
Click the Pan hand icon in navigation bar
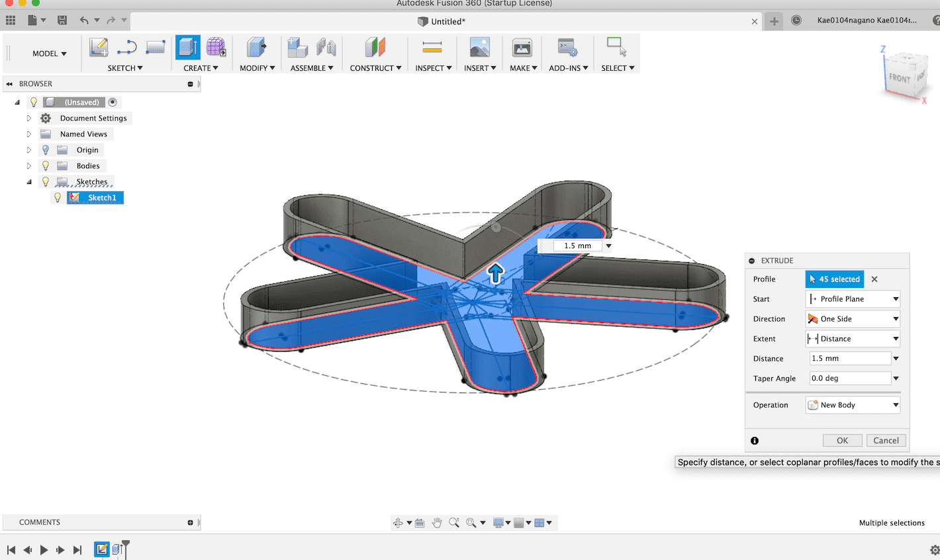click(437, 523)
